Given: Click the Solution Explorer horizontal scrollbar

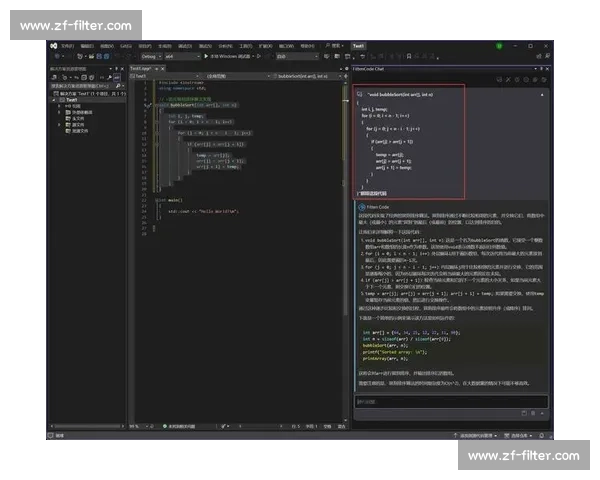Looking at the screenshot, I should pyautogui.click(x=88, y=426).
